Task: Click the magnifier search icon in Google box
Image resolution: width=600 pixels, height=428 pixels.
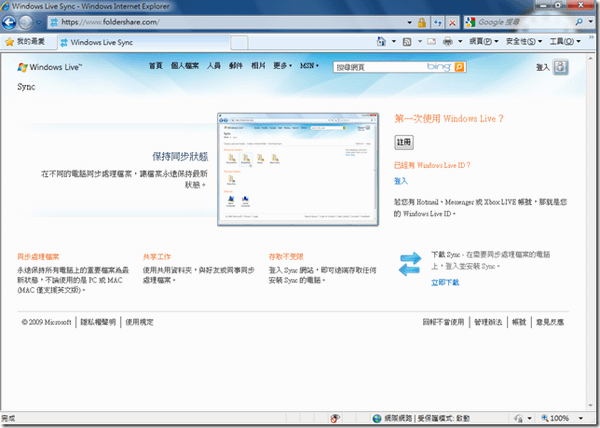Action: pyautogui.click(x=579, y=22)
